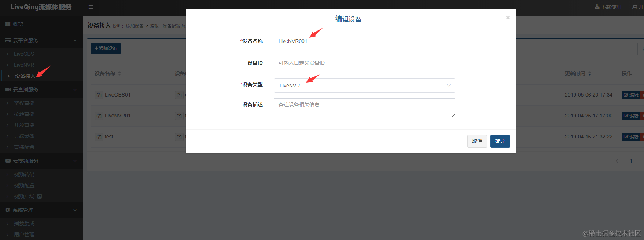Close the 编辑设备 dialog with X
Viewport: 644px width, 240px height.
508,17
